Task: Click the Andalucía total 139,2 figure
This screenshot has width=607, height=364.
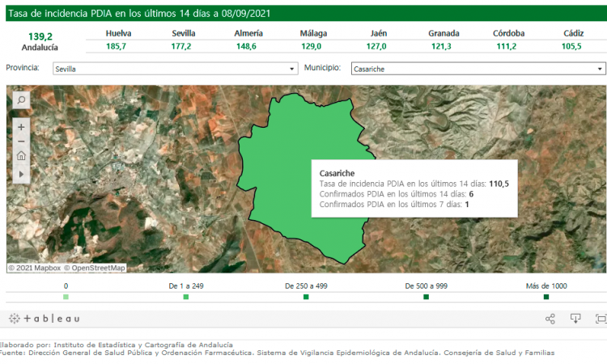Action: click(40, 36)
